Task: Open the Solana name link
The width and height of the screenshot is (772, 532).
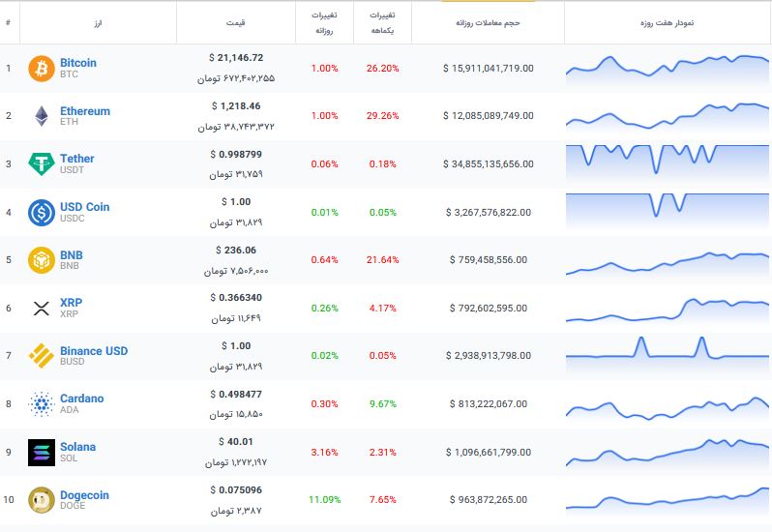Action: (77, 447)
